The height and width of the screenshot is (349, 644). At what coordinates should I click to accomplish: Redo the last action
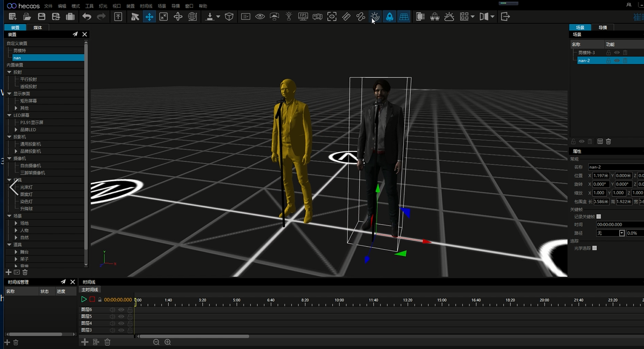[101, 16]
